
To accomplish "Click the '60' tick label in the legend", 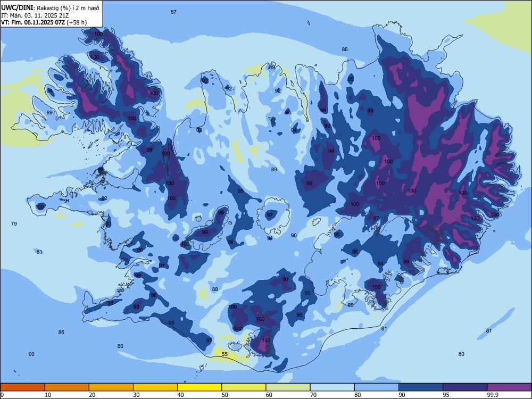I will (269, 395).
